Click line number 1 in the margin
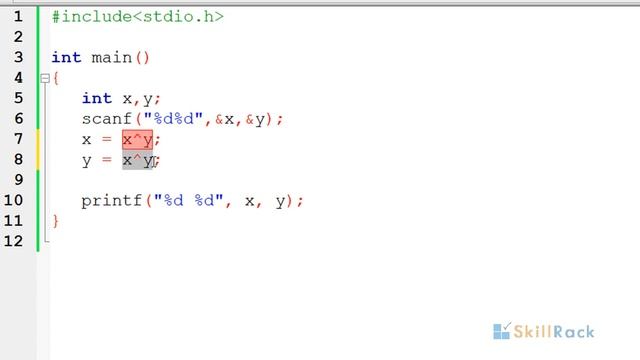This screenshot has height=360, width=640. (18, 17)
